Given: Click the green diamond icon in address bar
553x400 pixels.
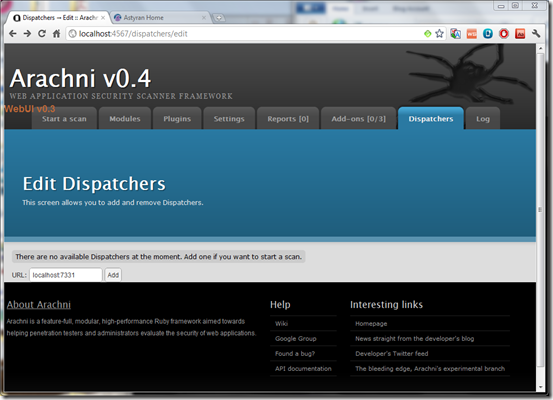Looking at the screenshot, I should (427, 34).
